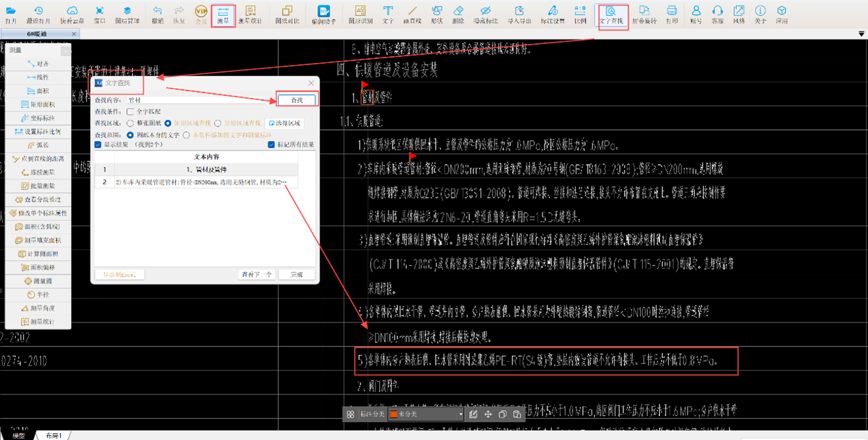Enable the 全字匹配 whole-word checkbox
This screenshot has height=440, width=868.
(131, 112)
